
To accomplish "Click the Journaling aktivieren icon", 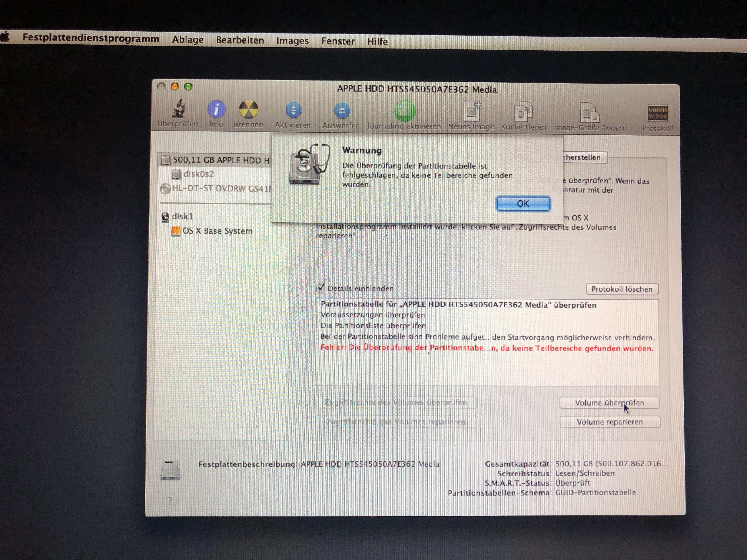I will pyautogui.click(x=404, y=111).
